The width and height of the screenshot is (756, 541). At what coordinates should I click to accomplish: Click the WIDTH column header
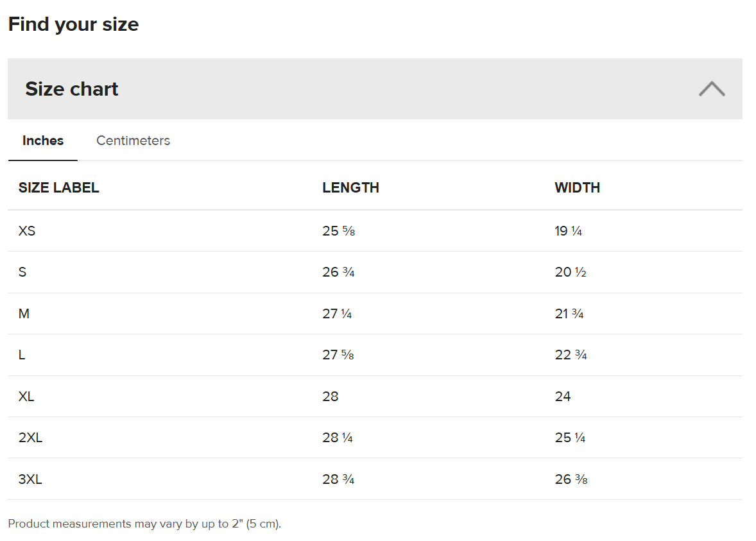click(577, 188)
